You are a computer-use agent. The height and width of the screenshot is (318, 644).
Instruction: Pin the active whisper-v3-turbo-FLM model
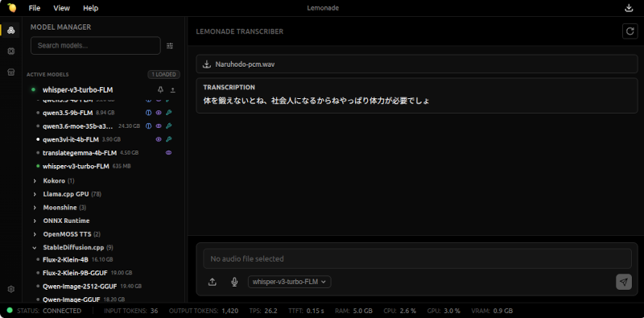[x=160, y=90]
